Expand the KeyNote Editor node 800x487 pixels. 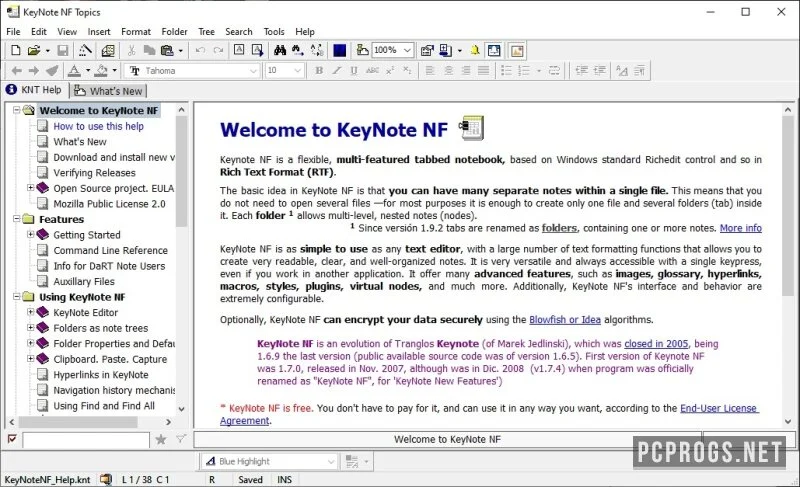(x=31, y=312)
